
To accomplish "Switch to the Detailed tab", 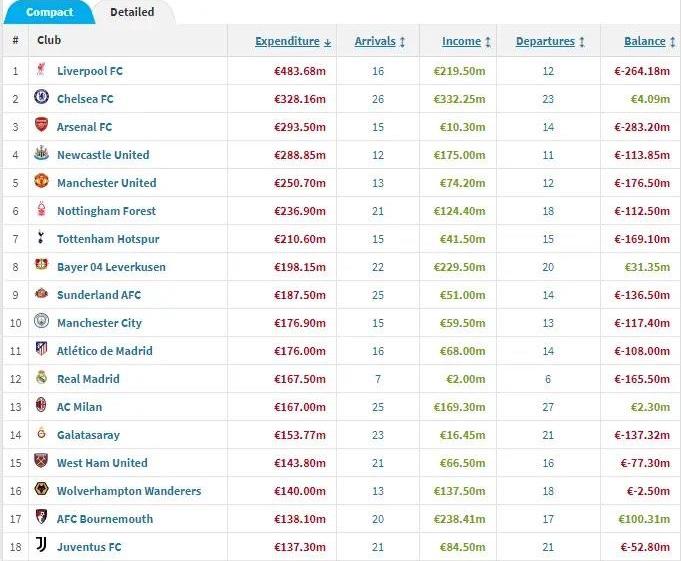I will [x=132, y=12].
